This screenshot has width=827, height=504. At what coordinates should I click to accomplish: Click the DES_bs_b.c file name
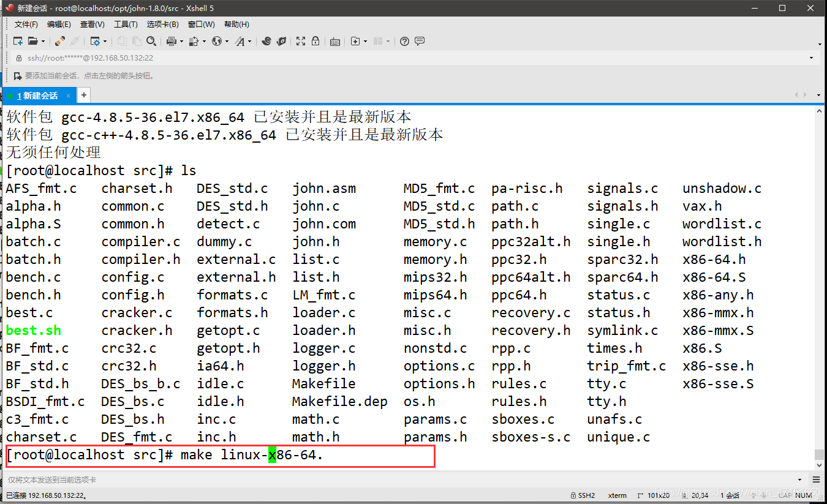[141, 384]
